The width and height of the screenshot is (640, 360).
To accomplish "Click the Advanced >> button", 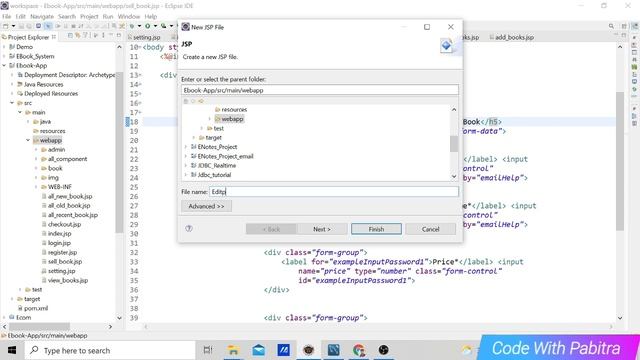I will click(206, 206).
